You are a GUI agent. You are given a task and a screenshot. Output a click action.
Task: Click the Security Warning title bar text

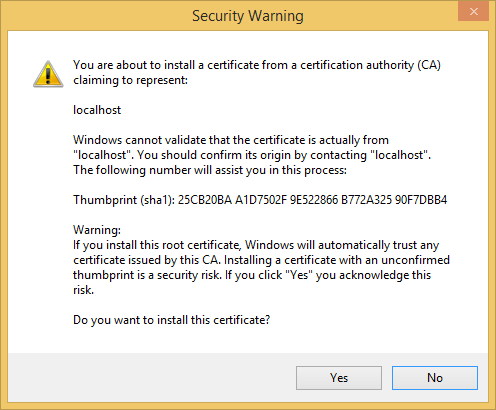tap(248, 16)
